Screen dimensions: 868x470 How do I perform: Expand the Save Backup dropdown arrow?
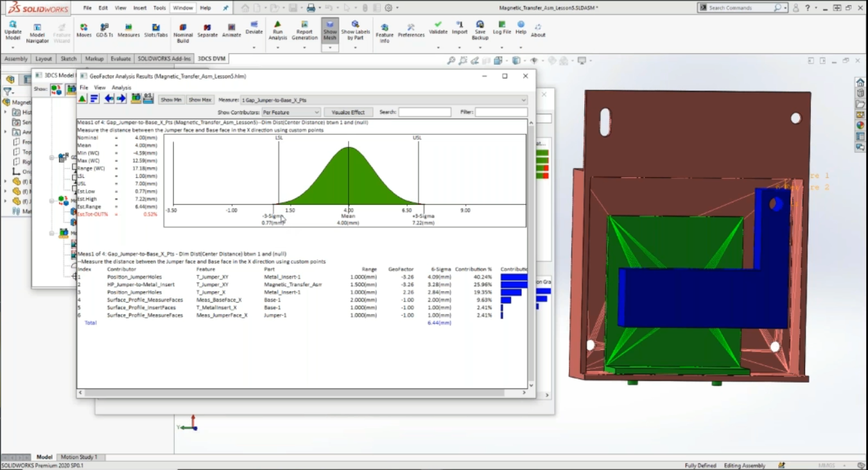[x=480, y=47]
